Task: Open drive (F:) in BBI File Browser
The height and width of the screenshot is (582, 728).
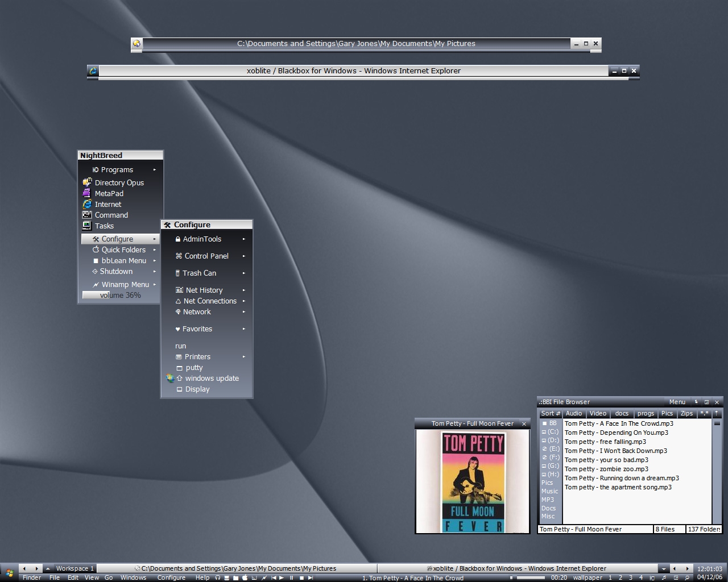Action: pyautogui.click(x=550, y=457)
